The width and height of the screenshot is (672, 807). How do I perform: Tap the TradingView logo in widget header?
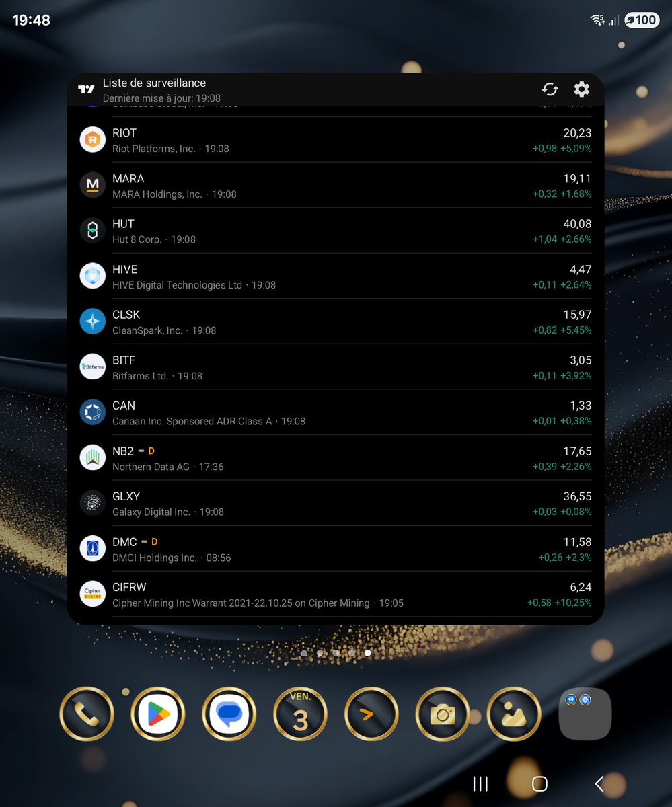pos(86,89)
